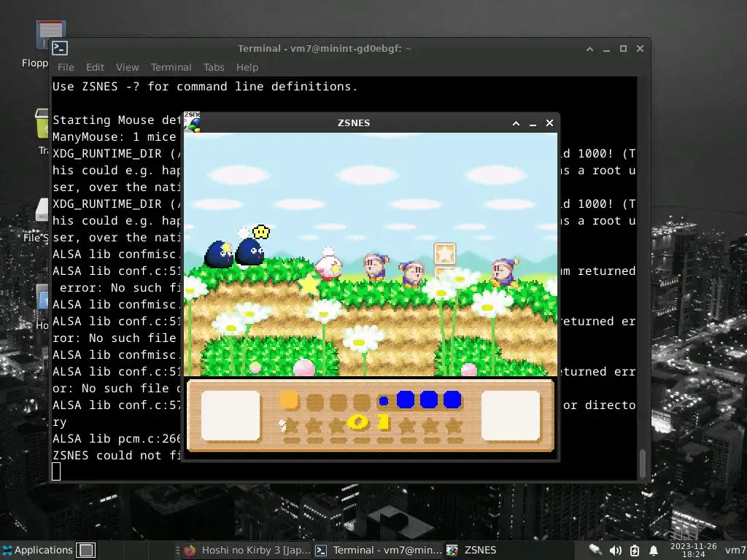
Task: Click the panel handle before the Firefox task
Action: pos(178,550)
